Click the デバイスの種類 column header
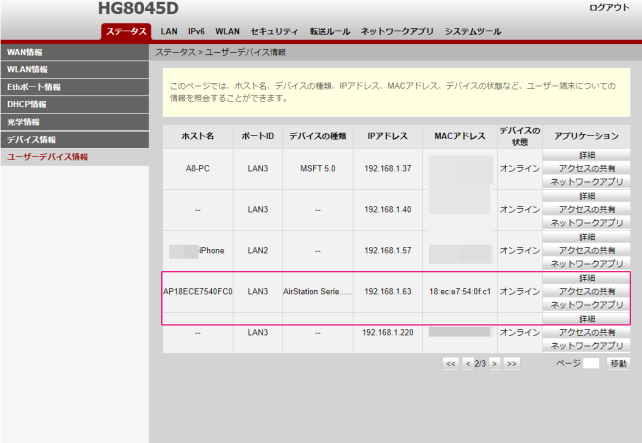The height and width of the screenshot is (443, 642). (x=318, y=136)
